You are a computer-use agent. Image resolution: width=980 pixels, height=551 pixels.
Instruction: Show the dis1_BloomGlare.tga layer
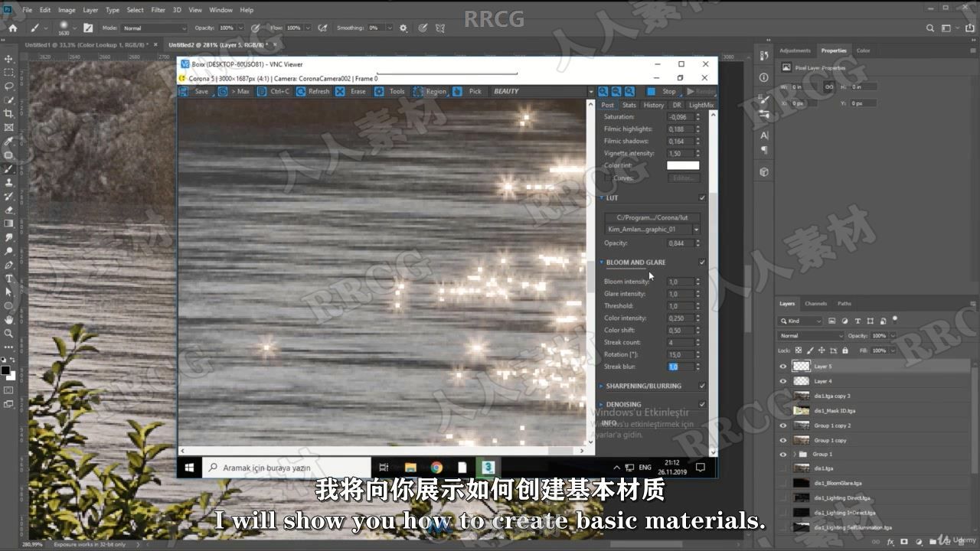pyautogui.click(x=782, y=484)
